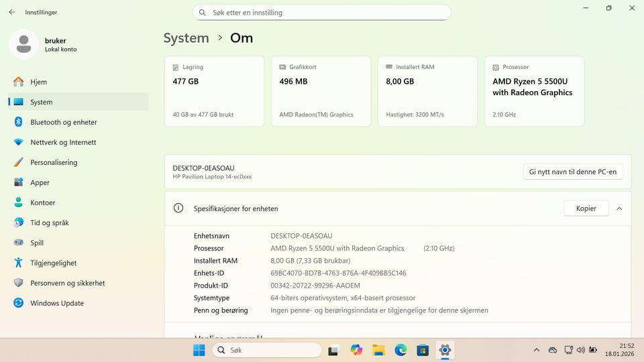Go back with the arrow icon

click(x=12, y=12)
